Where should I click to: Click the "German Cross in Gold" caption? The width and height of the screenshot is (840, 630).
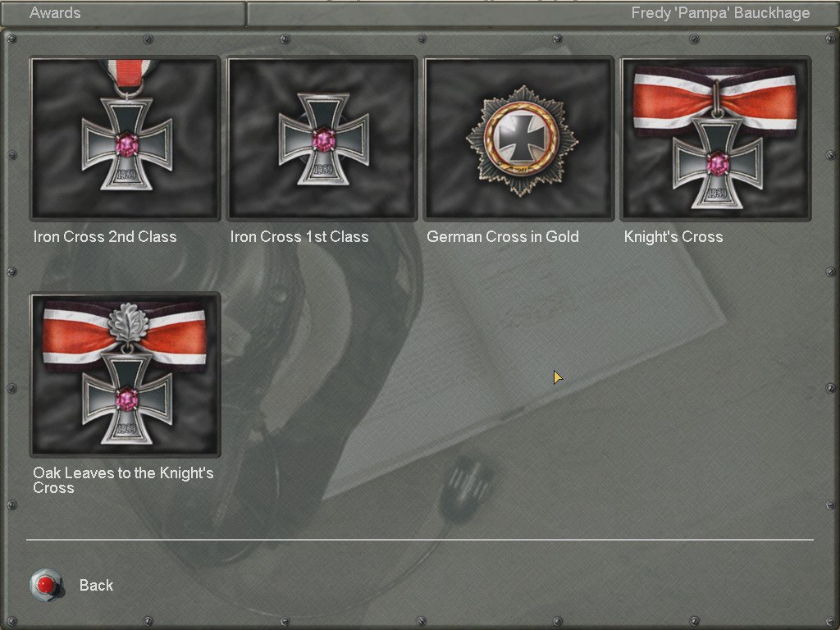coord(503,237)
